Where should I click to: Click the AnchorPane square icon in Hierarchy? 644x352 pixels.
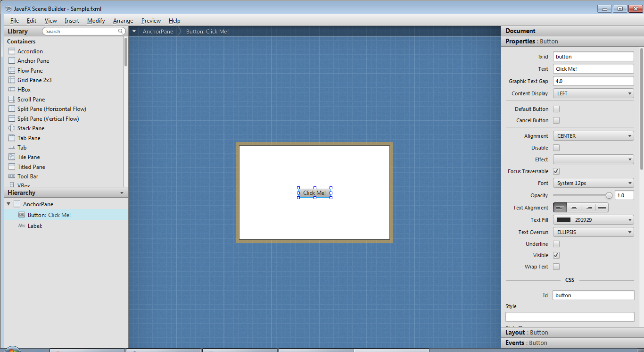(x=17, y=204)
